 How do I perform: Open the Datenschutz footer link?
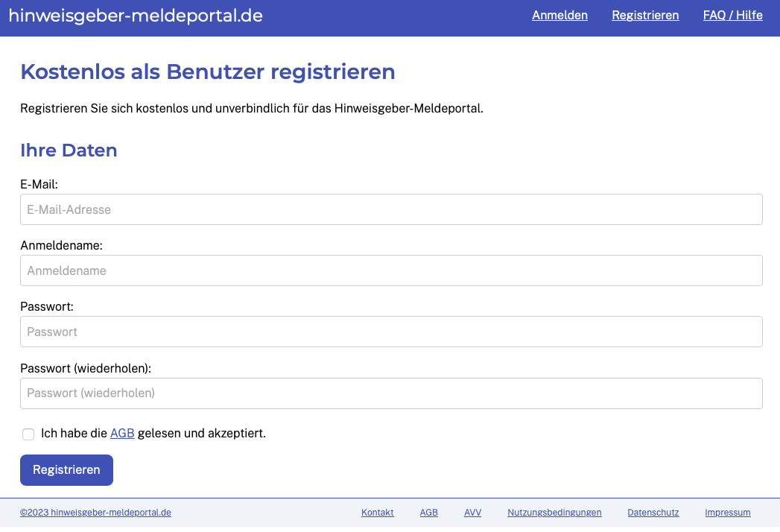(653, 513)
